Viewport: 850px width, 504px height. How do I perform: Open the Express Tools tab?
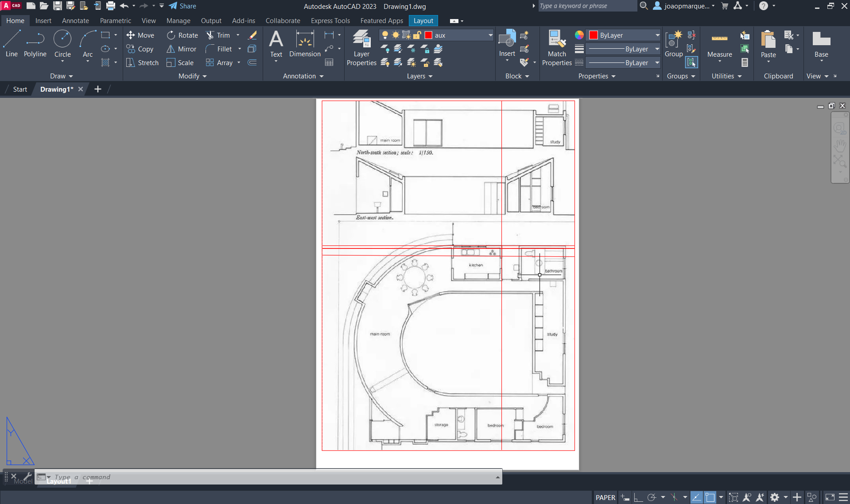330,21
